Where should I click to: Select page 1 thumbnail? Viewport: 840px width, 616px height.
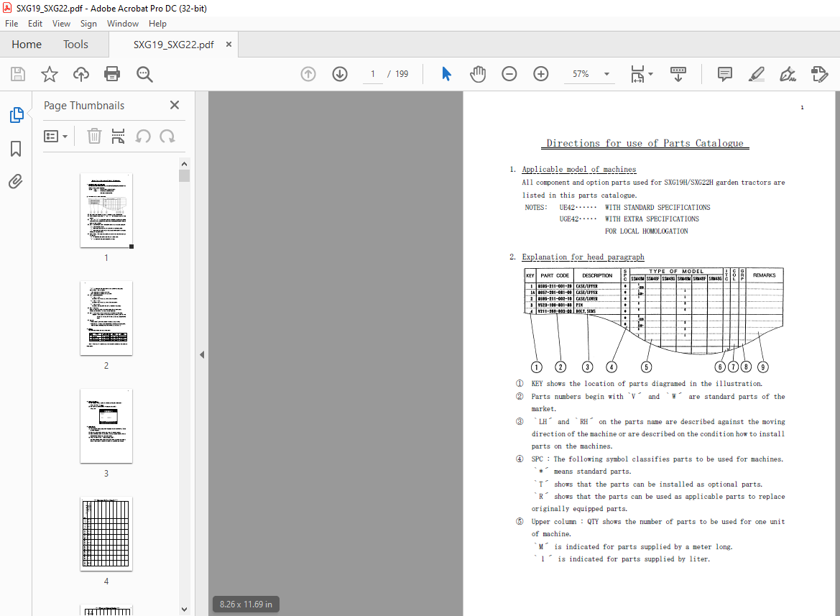[x=106, y=211]
